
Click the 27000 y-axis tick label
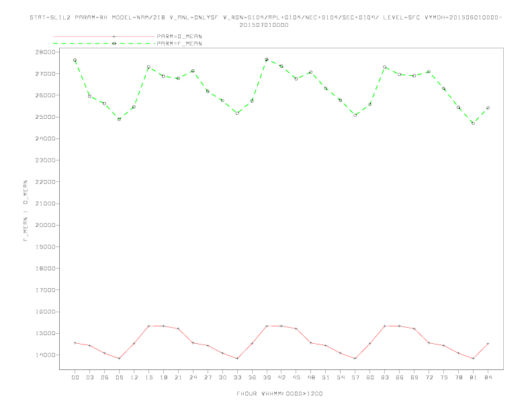[45, 74]
